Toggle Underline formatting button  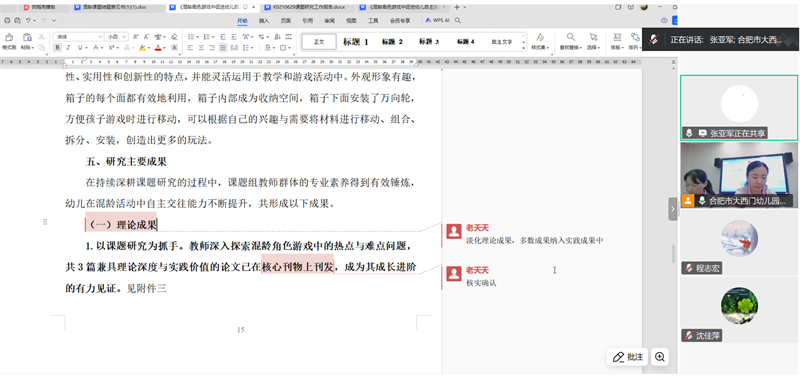click(80, 47)
